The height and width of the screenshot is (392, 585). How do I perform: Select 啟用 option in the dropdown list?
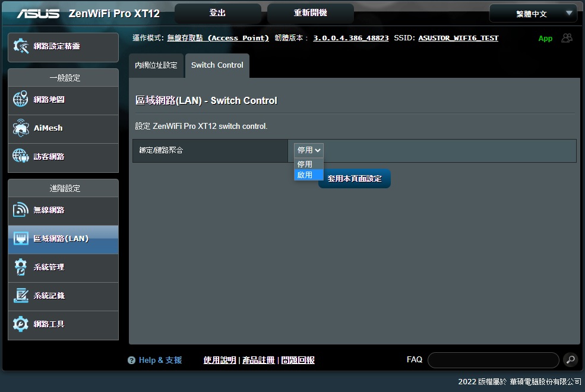[x=309, y=175]
